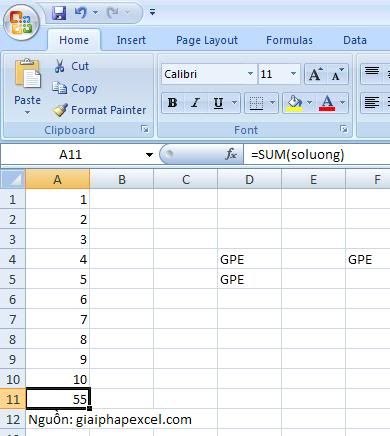Apply the yellow Fill Color bucket

click(x=294, y=103)
